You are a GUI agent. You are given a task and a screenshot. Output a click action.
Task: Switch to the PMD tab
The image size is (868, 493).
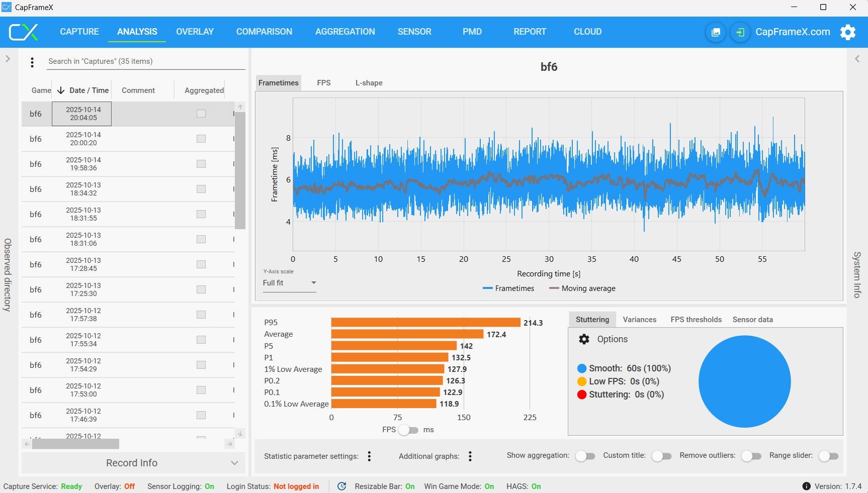[x=472, y=32]
